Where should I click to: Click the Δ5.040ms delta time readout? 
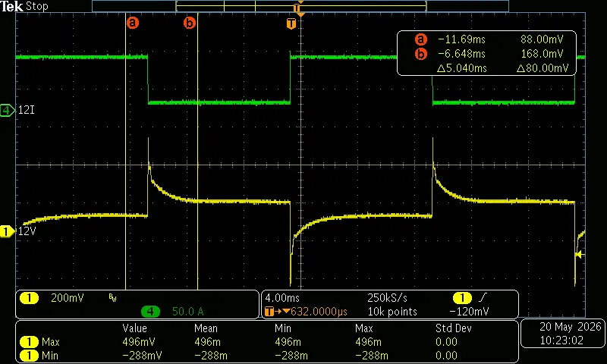tap(462, 68)
